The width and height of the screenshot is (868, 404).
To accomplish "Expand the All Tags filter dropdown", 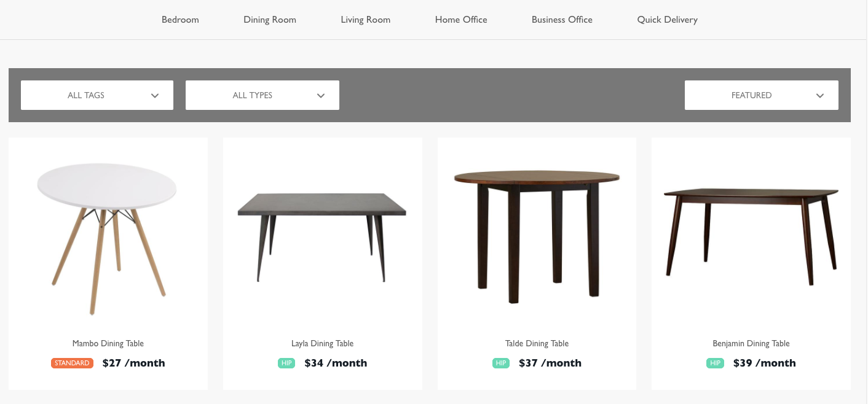I will pyautogui.click(x=97, y=95).
